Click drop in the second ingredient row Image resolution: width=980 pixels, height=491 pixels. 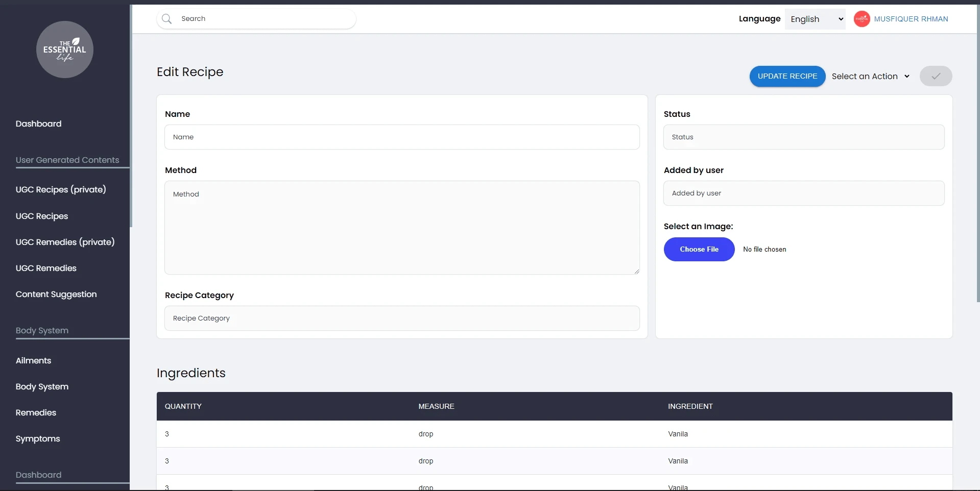pos(425,461)
